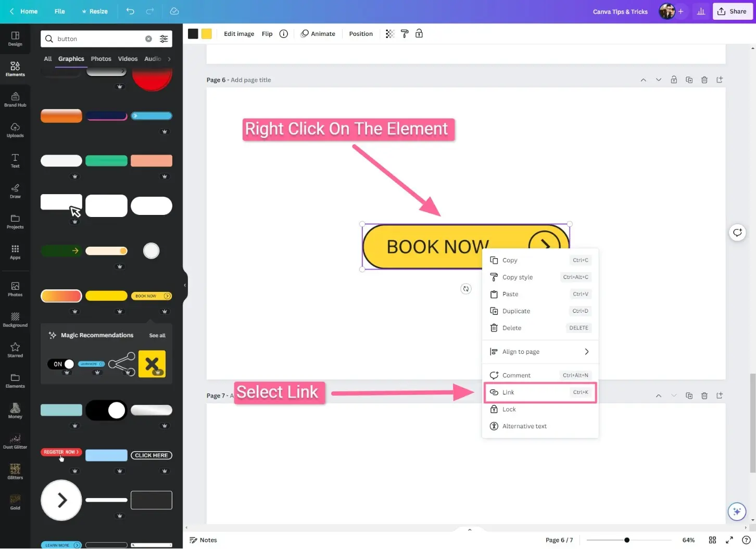Open the Starred items panel

click(x=15, y=350)
